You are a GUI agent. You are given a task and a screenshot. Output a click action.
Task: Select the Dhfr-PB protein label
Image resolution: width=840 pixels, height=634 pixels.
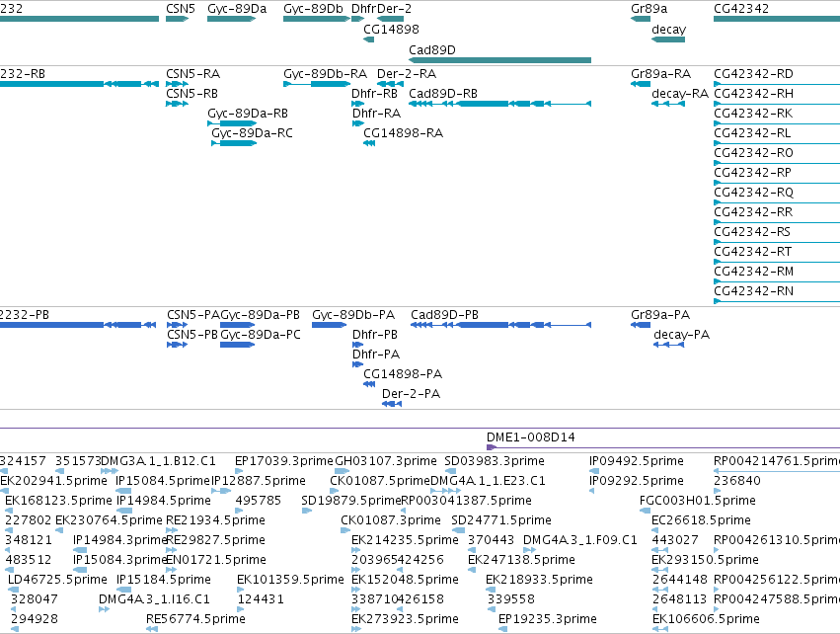click(x=375, y=335)
